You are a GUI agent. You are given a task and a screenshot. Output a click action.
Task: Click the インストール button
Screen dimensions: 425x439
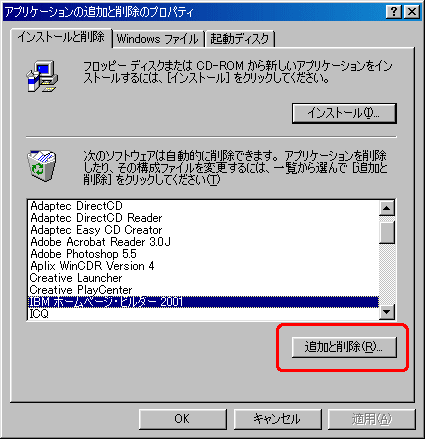tap(344, 113)
